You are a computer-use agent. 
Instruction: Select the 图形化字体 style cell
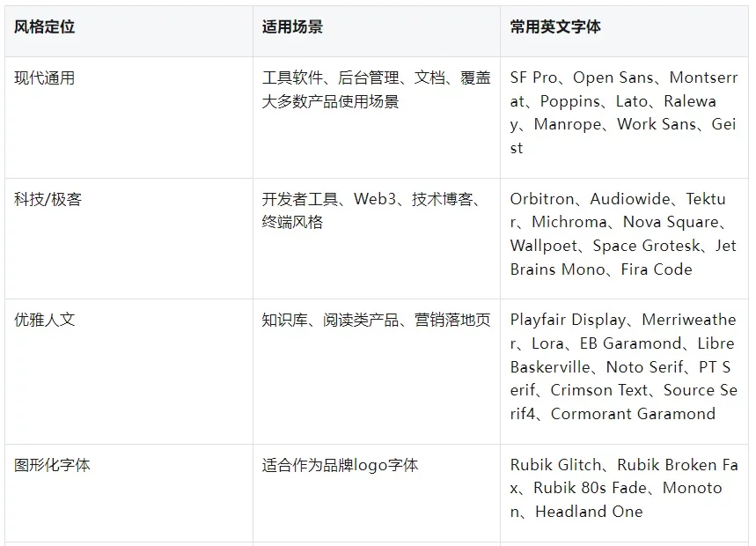[x=53, y=465]
